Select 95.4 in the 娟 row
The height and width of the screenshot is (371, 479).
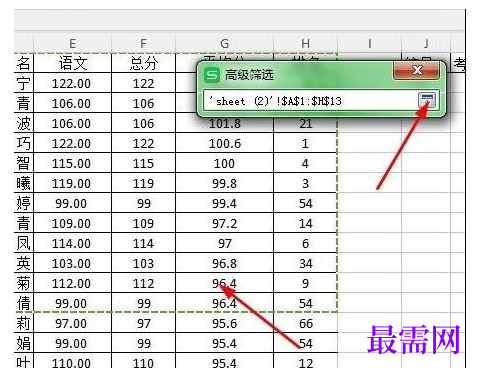click(x=225, y=343)
